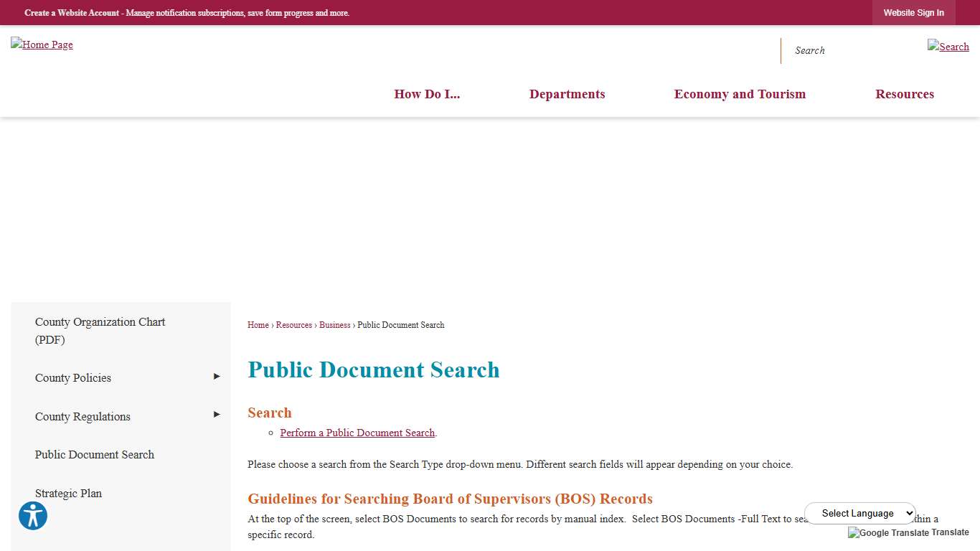Open the How Do I... menu
Viewport: 980px width, 551px height.
coord(427,94)
